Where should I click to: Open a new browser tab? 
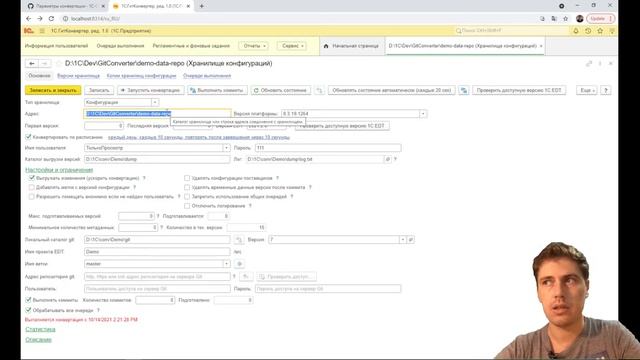tap(202, 6)
